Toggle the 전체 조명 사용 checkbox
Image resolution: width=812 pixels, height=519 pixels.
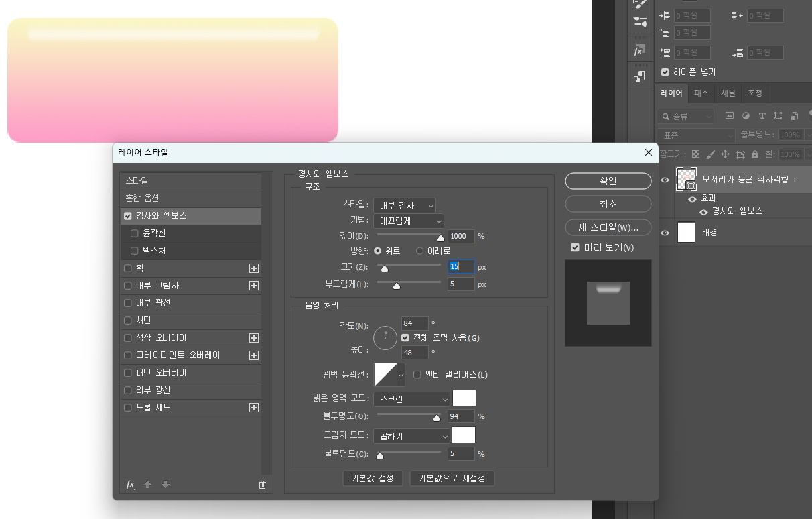click(x=405, y=337)
